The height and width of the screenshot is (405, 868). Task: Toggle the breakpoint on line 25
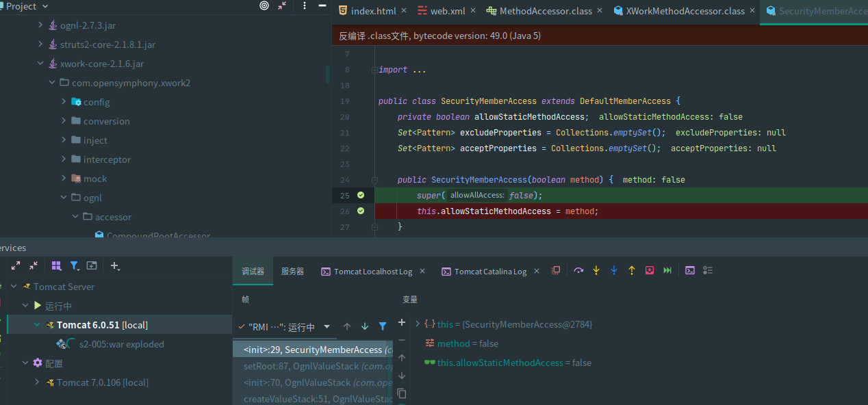[361, 195]
